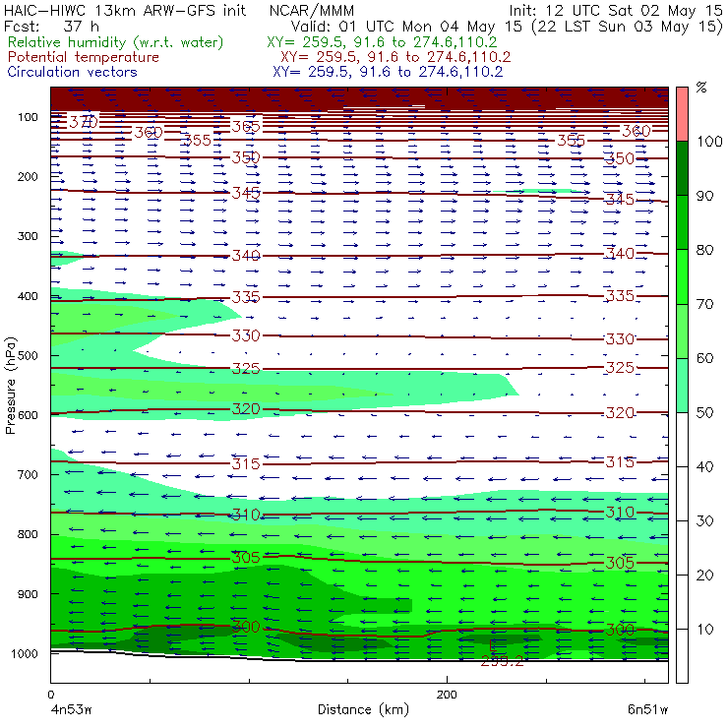Click the '500' pressure axis tick label
Viewport: 728px width, 728px height.
tap(28, 355)
